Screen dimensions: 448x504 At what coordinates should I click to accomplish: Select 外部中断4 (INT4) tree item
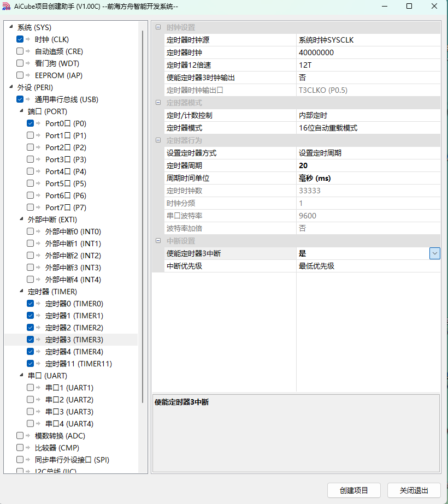pyautogui.click(x=73, y=280)
